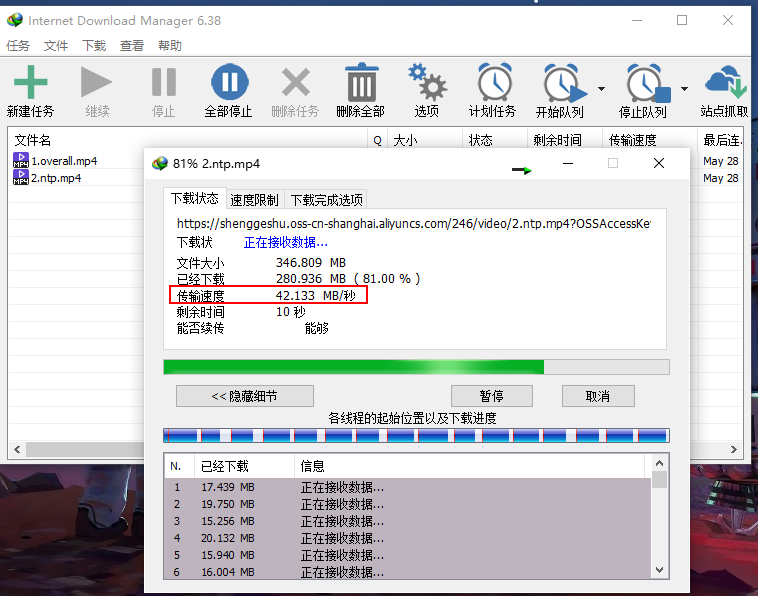Click the 信息 column header

pyautogui.click(x=469, y=466)
